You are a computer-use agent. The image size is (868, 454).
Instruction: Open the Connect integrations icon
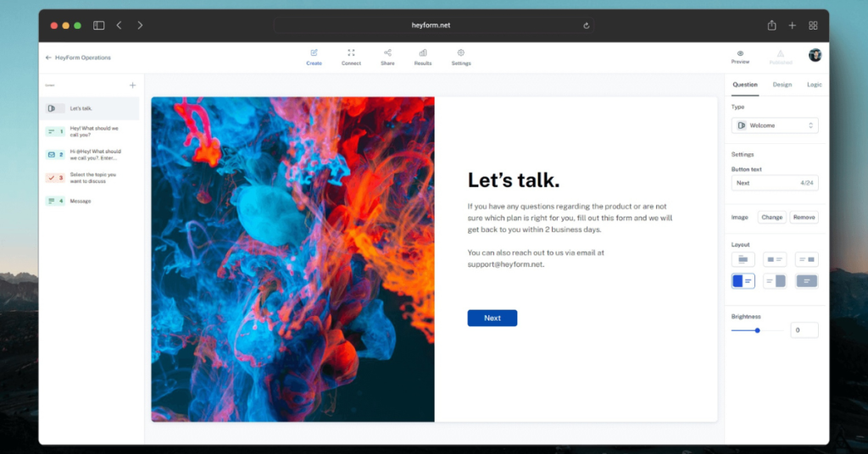[351, 53]
